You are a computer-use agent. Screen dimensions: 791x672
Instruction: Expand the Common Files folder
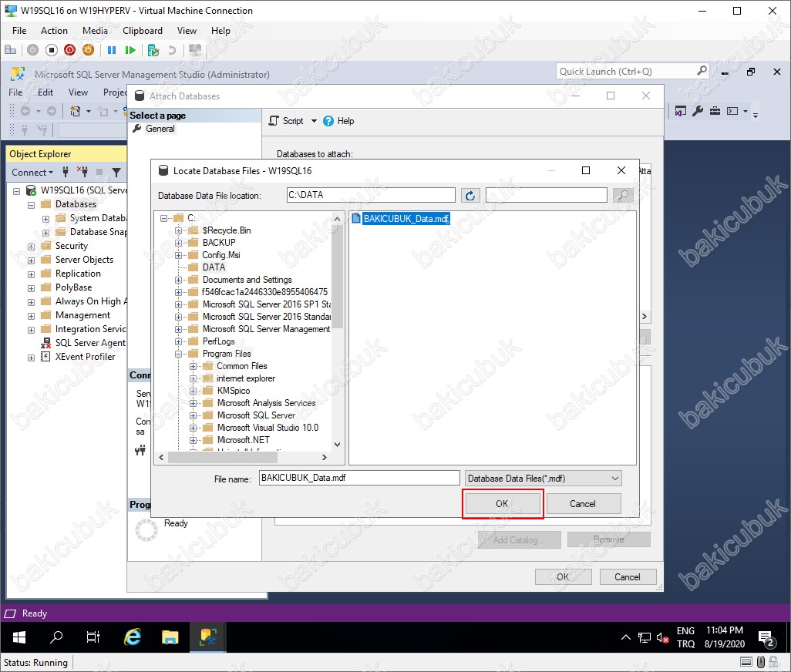pos(194,366)
